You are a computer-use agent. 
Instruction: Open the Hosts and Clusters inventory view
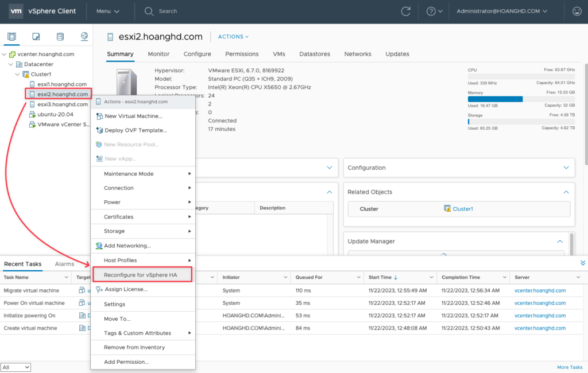(11, 36)
